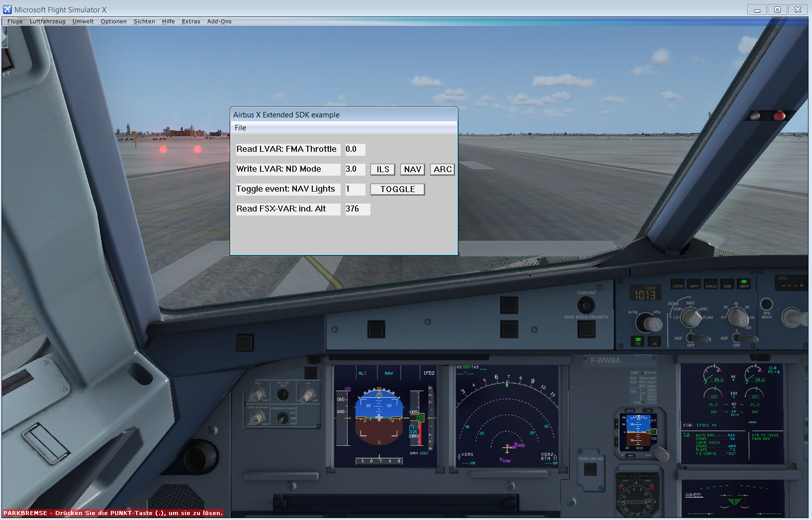Click the 'Read FSX-VAR: ind. Alt' label

tap(288, 209)
